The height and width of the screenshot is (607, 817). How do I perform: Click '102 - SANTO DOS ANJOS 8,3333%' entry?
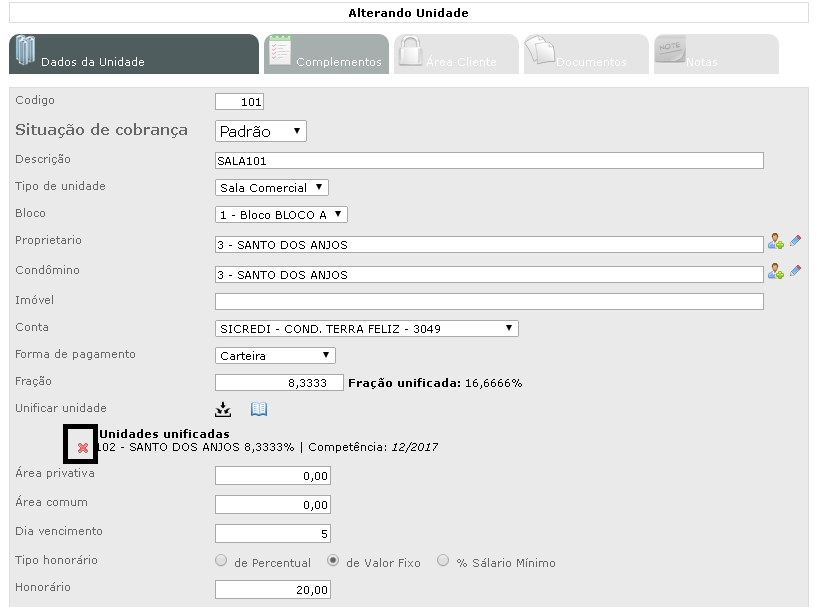click(x=196, y=448)
